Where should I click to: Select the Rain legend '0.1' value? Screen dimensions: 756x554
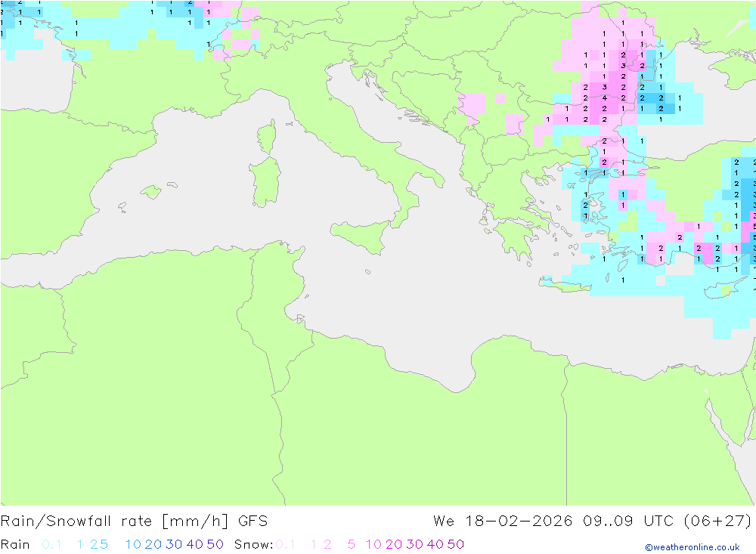[51, 544]
